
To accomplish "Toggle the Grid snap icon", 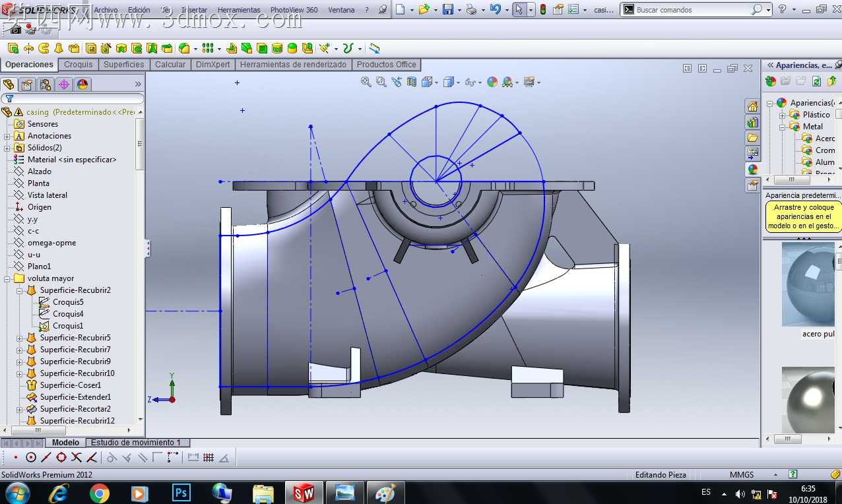I will pos(209,457).
